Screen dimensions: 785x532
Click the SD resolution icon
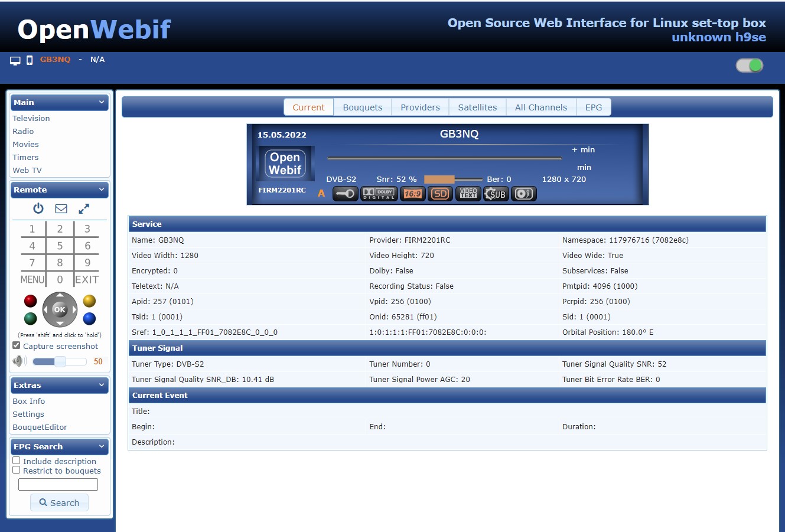[441, 194]
